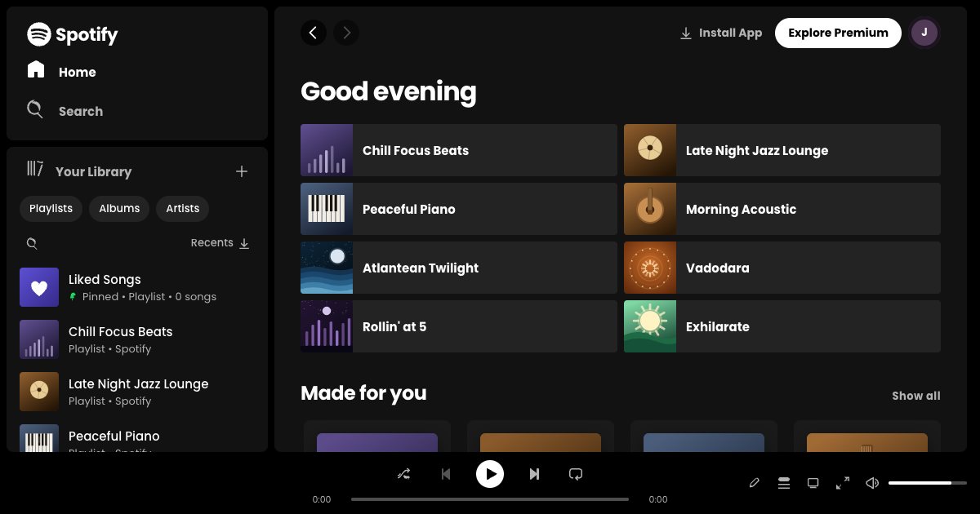Open the Recents sort dropdown

[x=220, y=243]
